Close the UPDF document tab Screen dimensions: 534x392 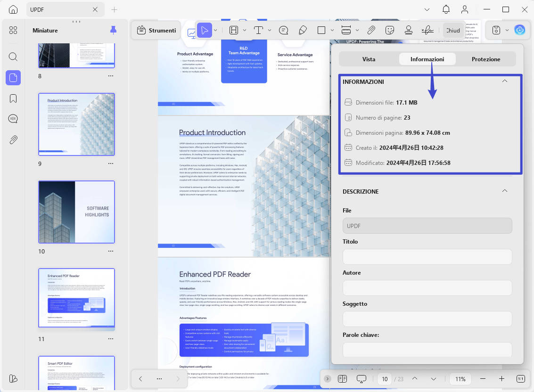[95, 9]
